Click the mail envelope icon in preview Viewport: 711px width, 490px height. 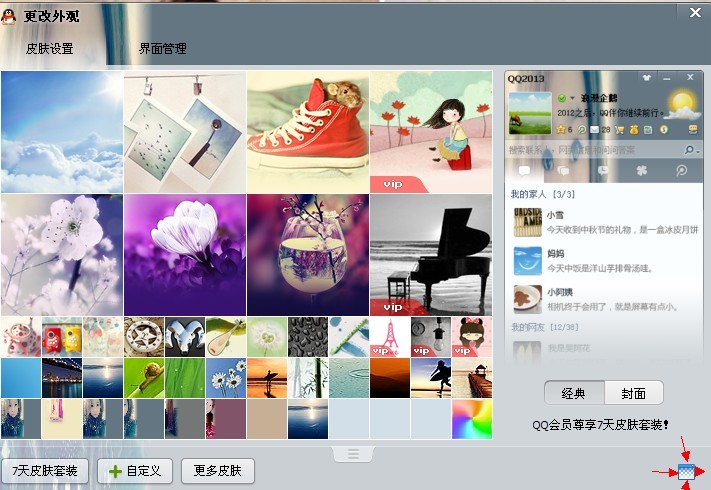click(x=594, y=130)
